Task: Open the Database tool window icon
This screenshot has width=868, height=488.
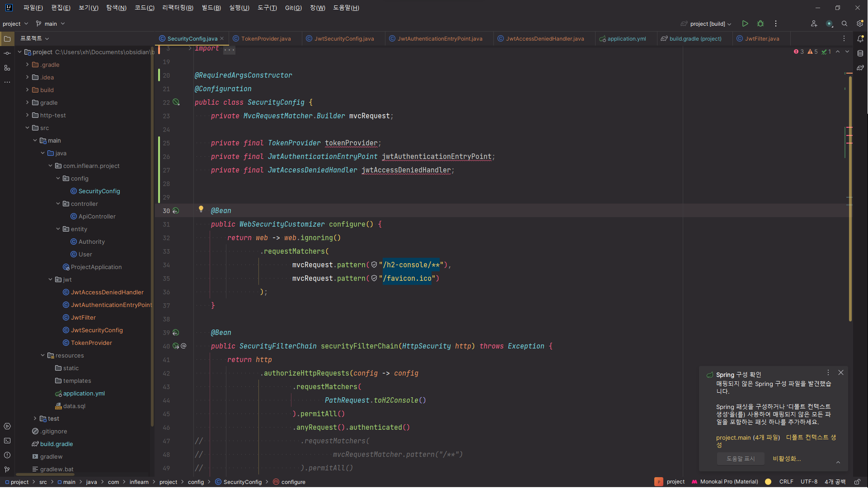Action: (x=860, y=53)
